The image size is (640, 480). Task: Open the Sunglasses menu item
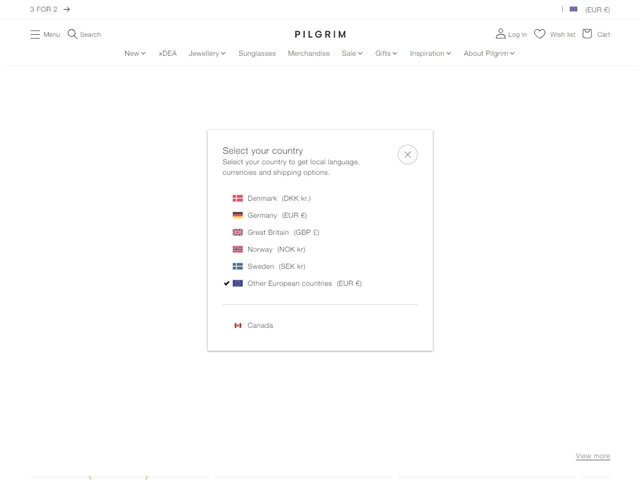[257, 53]
